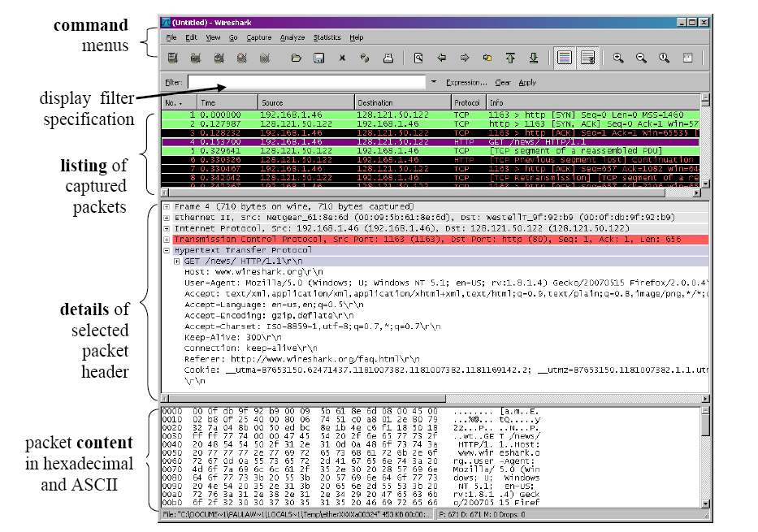Zoom out on packet text
Image resolution: width=758 pixels, height=532 pixels.
pos(641,58)
